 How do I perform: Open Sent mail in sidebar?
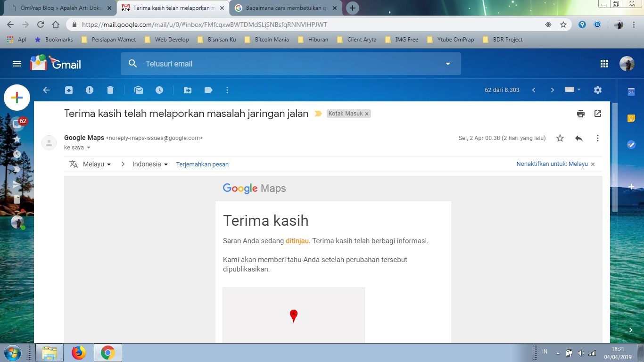tap(17, 184)
